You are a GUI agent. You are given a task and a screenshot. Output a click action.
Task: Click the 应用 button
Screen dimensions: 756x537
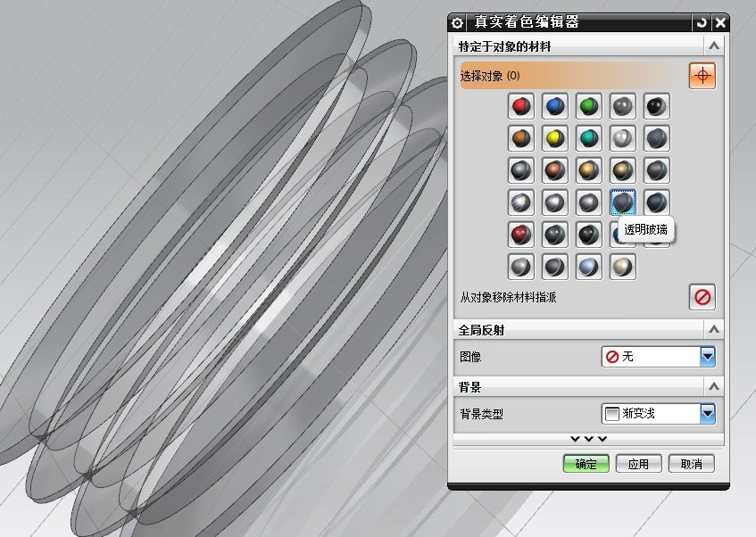639,463
